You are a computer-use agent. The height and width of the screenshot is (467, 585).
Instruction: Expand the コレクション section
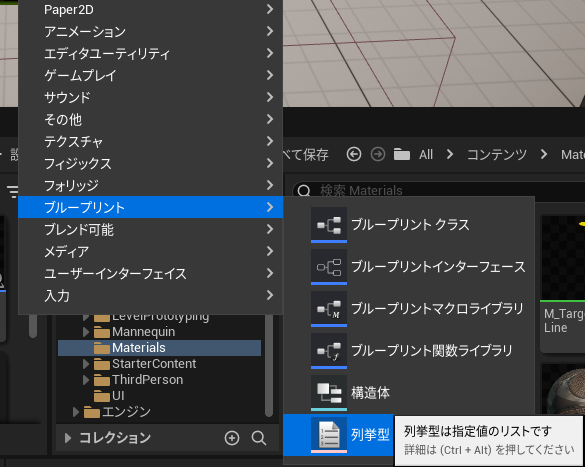click(x=68, y=438)
